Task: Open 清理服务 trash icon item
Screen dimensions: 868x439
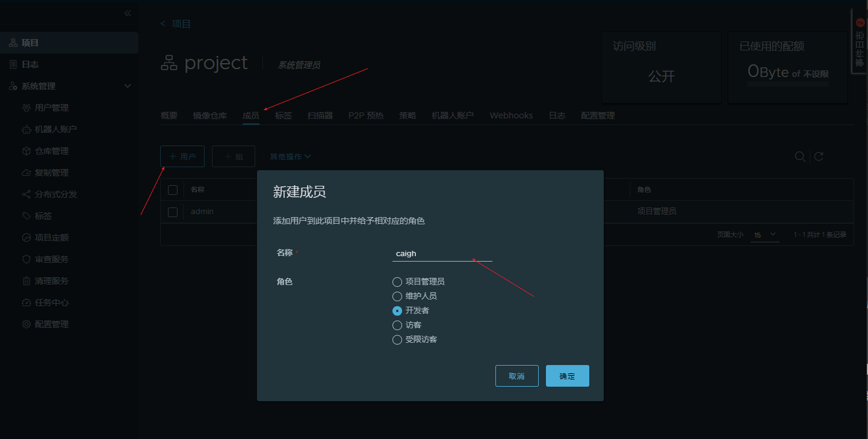Action: 26,281
